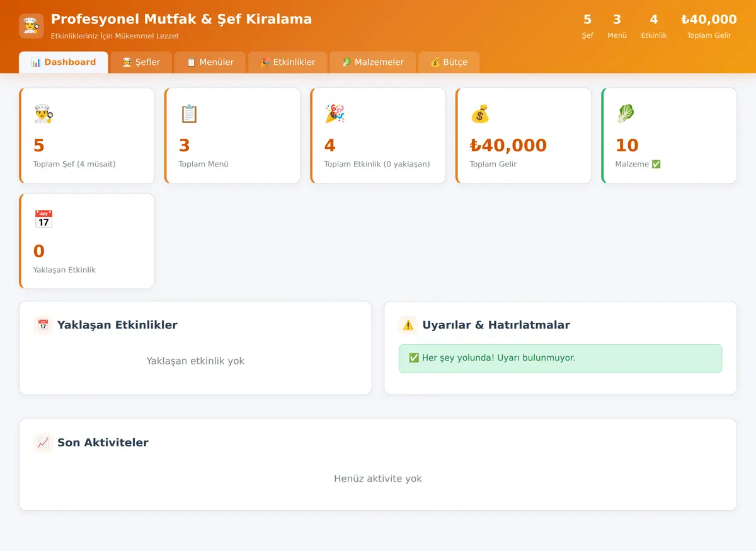Image resolution: width=756 pixels, height=551 pixels.
Task: Click the 'Malzeme ✅' card label
Action: point(638,164)
